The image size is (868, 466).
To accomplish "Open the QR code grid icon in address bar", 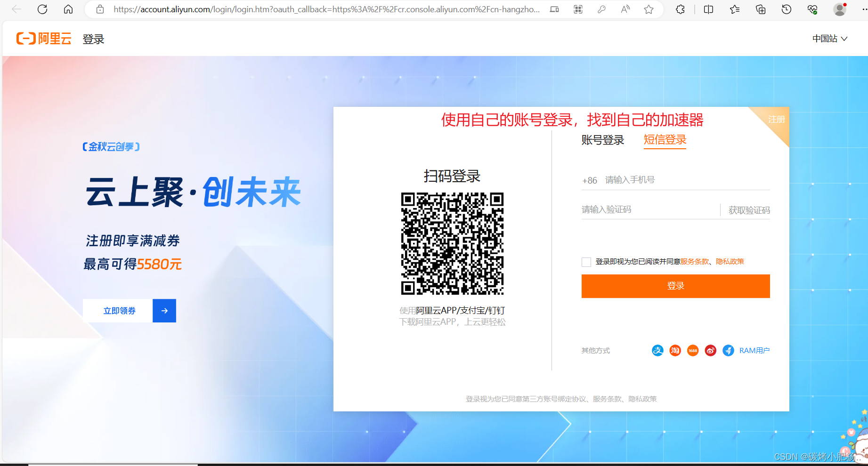I will point(578,9).
